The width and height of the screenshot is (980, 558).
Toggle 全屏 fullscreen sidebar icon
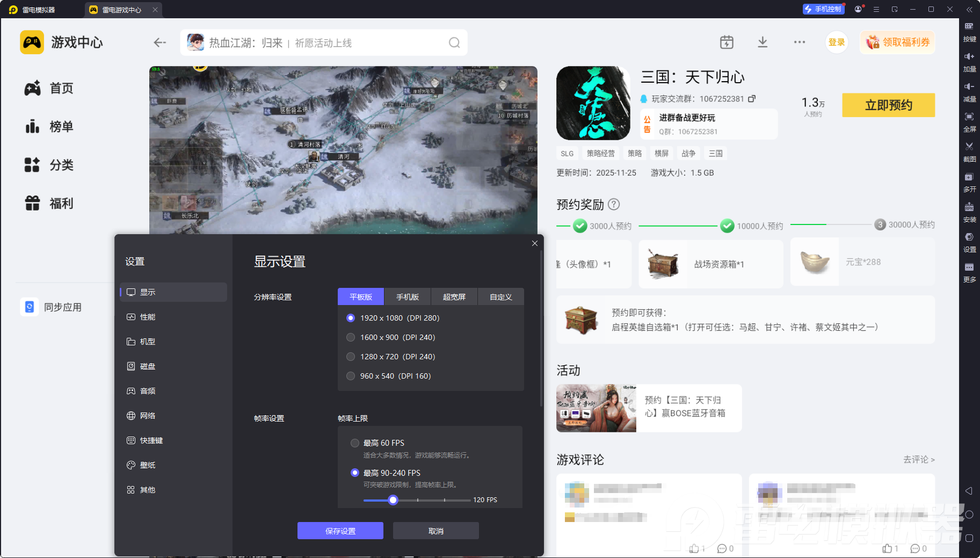tap(969, 122)
